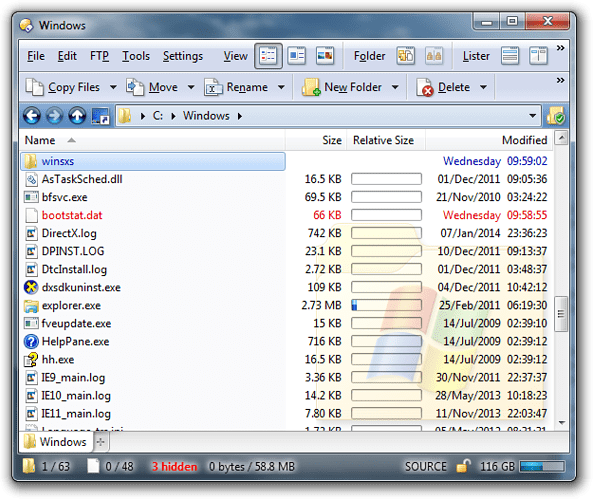
Task: Click the dual folder display icon
Action: [434, 56]
